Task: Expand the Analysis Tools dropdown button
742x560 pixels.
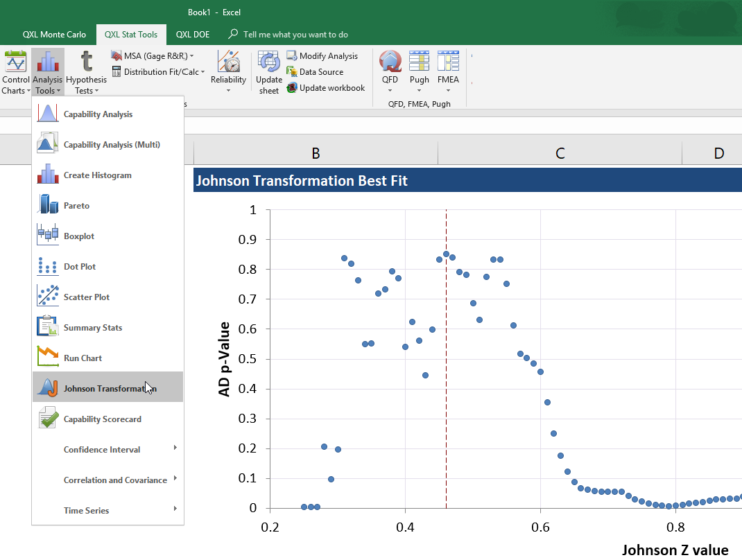Action: click(47, 72)
